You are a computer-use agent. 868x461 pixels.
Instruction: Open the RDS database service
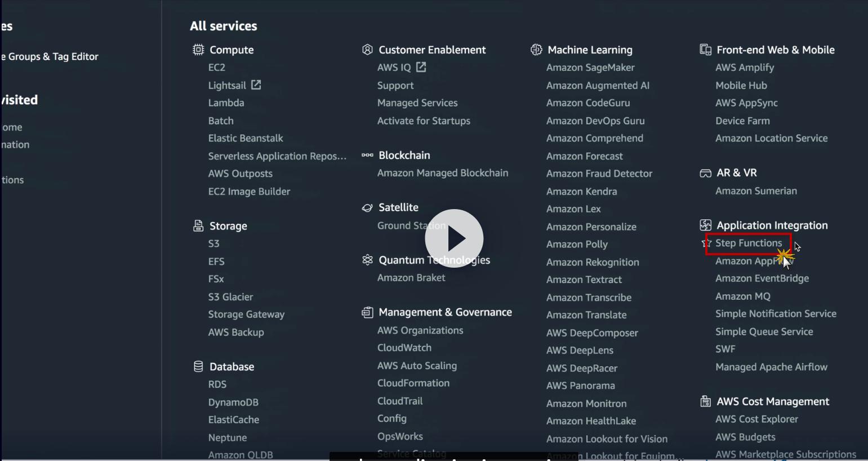click(x=217, y=384)
